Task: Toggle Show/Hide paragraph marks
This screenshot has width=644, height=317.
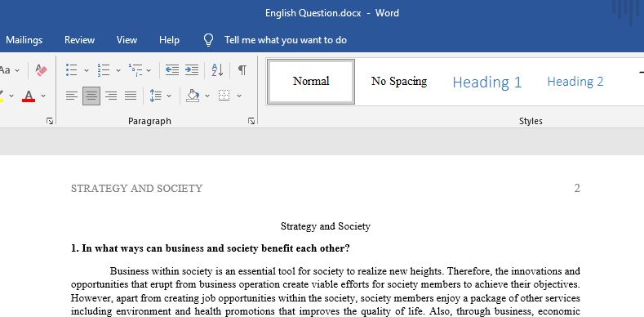Action: pos(242,70)
